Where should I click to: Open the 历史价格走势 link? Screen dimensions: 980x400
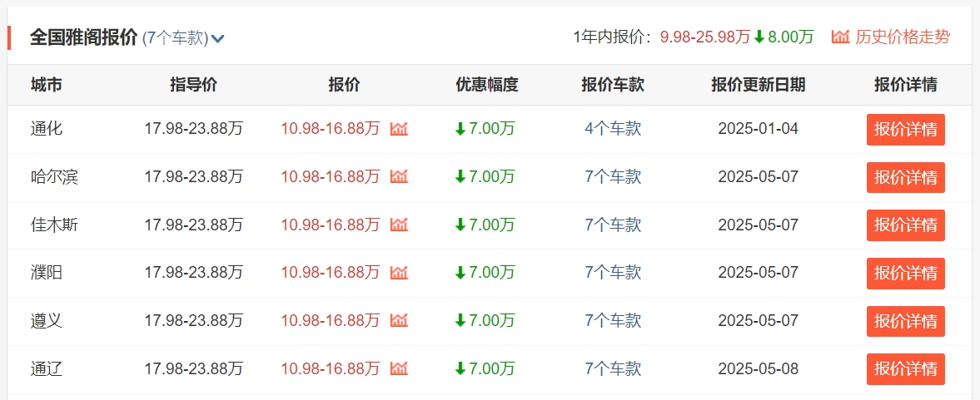[903, 37]
